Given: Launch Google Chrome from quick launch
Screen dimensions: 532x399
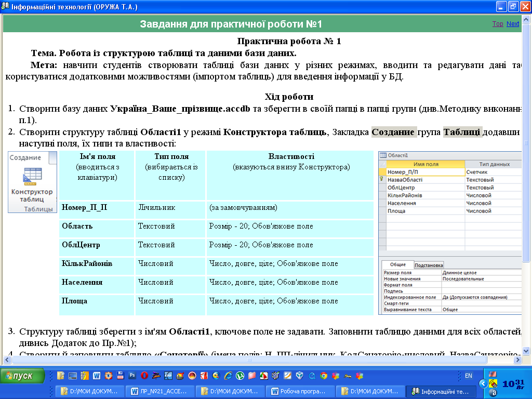Looking at the screenshot, I should coord(324,376).
